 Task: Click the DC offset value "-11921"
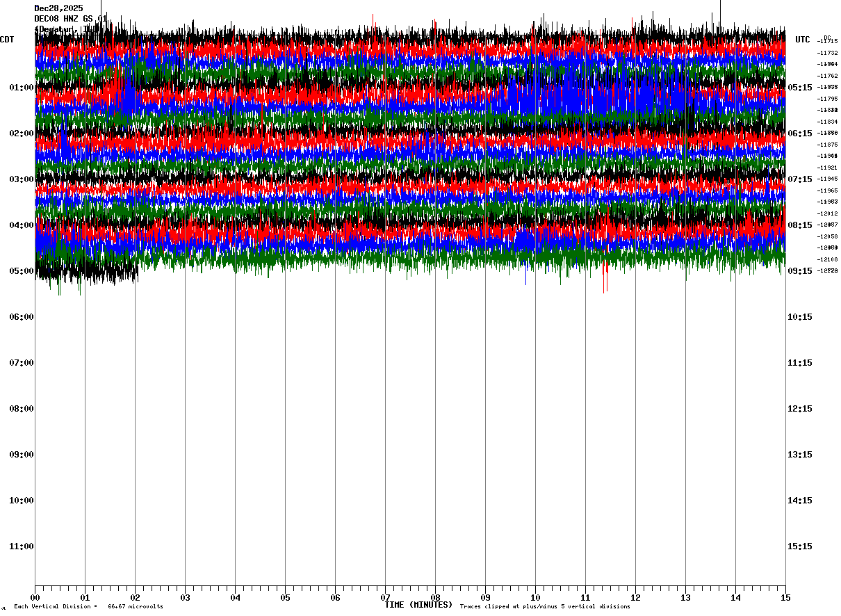pyautogui.click(x=827, y=168)
